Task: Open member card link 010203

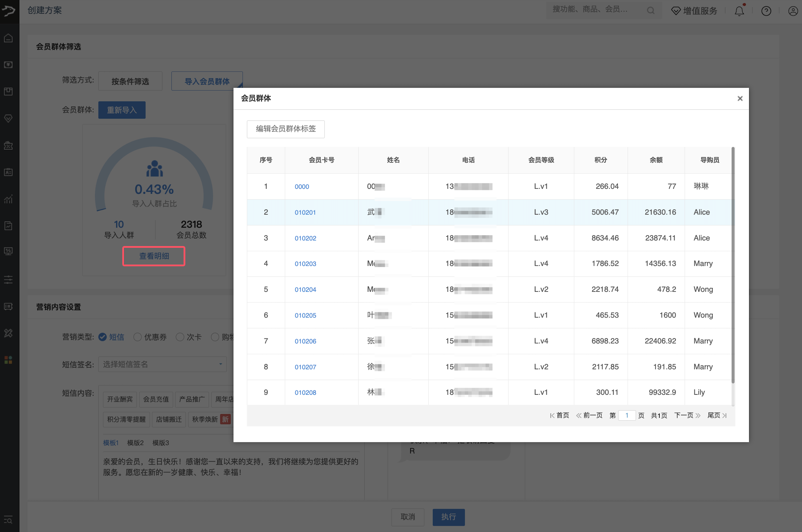Action: 305,264
